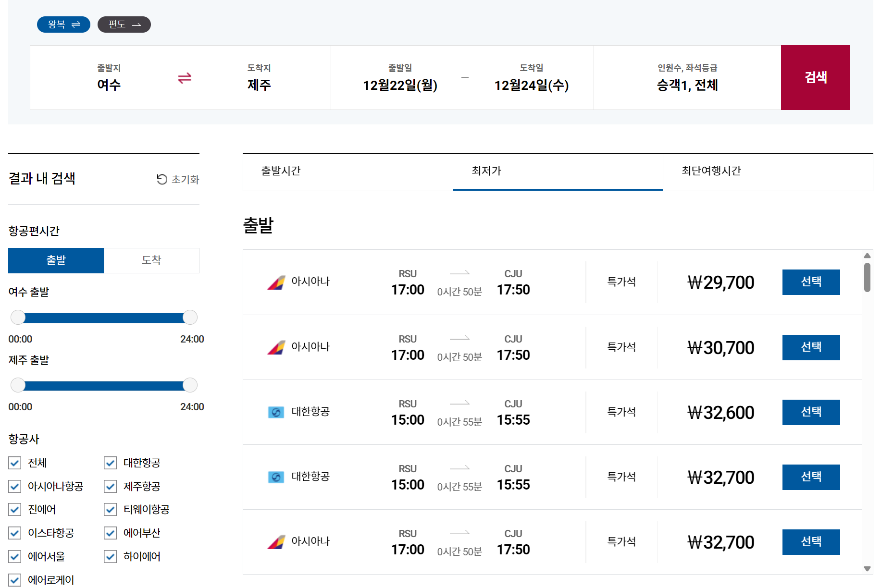Viewport: 881px width, 588px height.
Task: Uncheck the 전체 airlines checkbox
Action: pos(15,463)
